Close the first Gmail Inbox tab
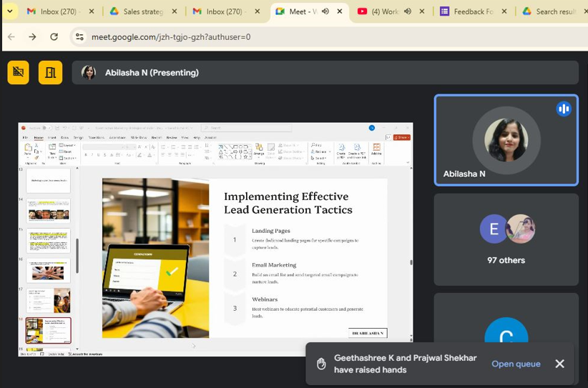Viewport: 588px width, 388px height. [92, 11]
